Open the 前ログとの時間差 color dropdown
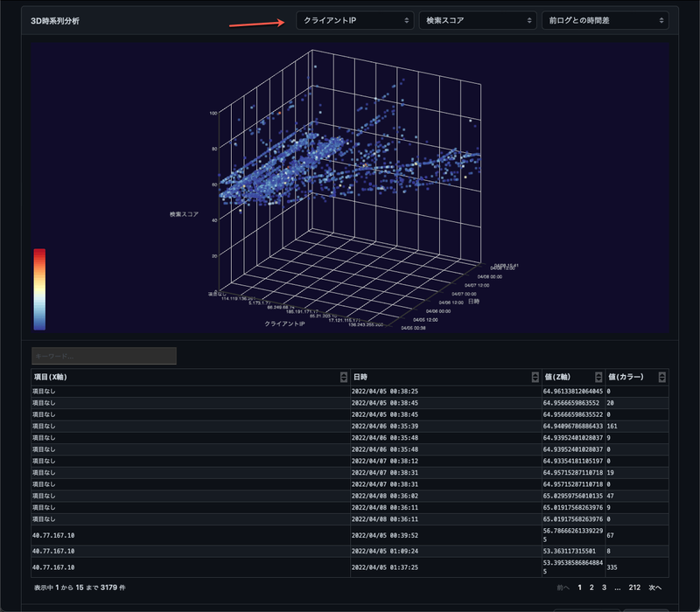Image resolution: width=700 pixels, height=612 pixels. click(605, 20)
